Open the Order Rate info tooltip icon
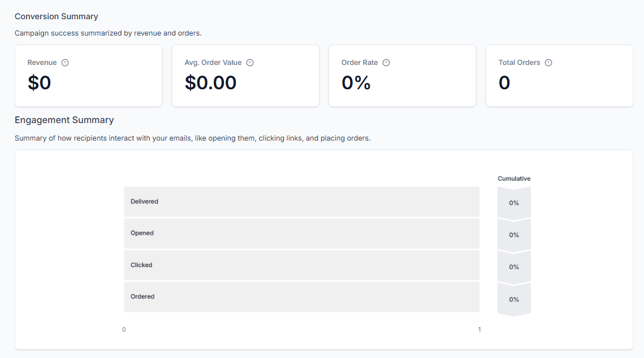 click(386, 63)
